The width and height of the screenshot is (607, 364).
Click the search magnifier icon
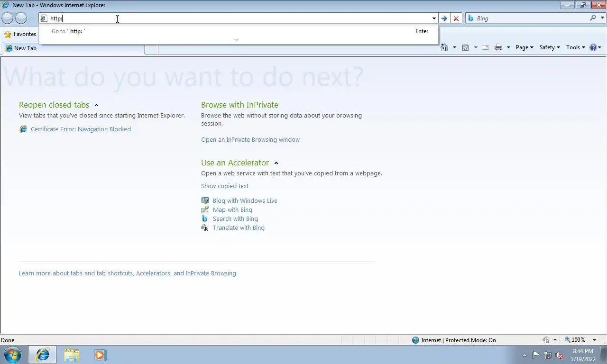(593, 18)
